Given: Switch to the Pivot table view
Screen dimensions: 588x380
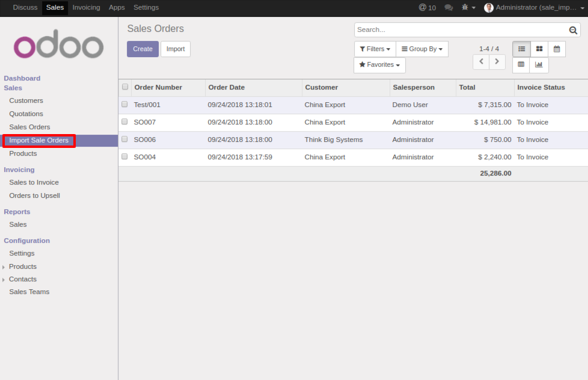Looking at the screenshot, I should [521, 65].
